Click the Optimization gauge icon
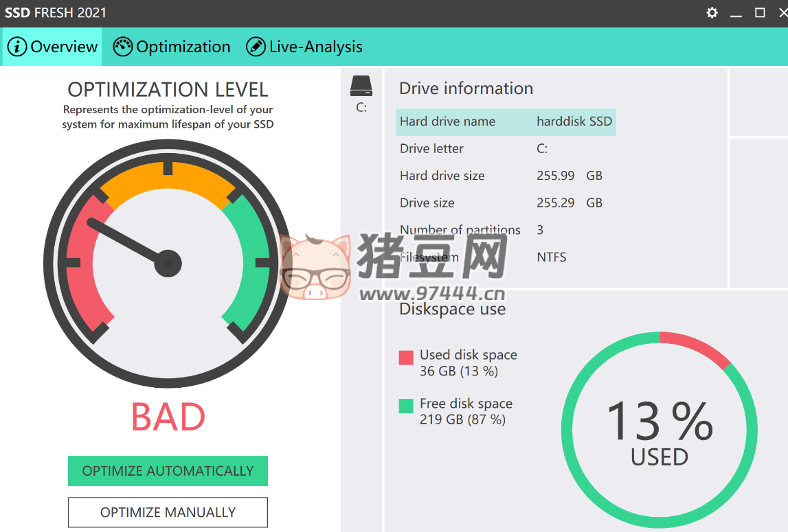This screenshot has width=788, height=532. [122, 47]
